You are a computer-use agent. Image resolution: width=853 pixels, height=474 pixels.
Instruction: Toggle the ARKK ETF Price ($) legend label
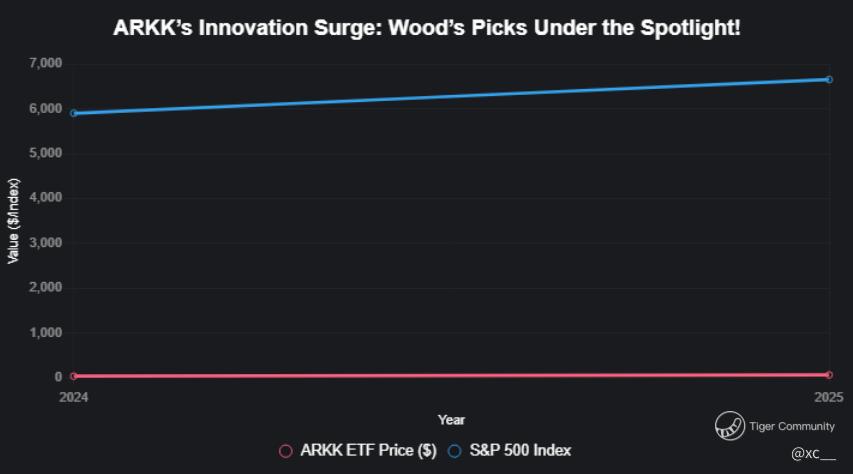coord(368,451)
